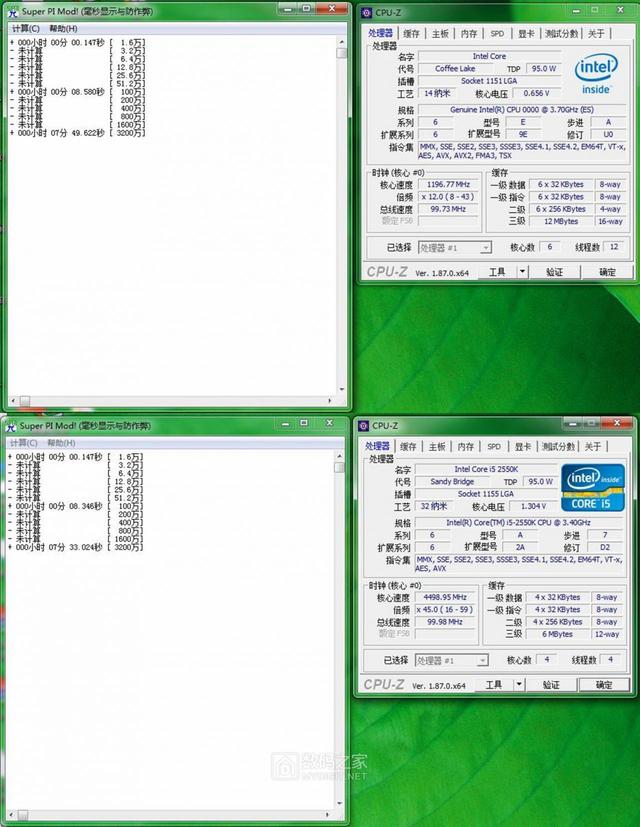Viewport: 640px width, 827px height.
Task: Click the Intel Core i5 badge in the Sandy Bridge CPU-Z
Action: [593, 488]
